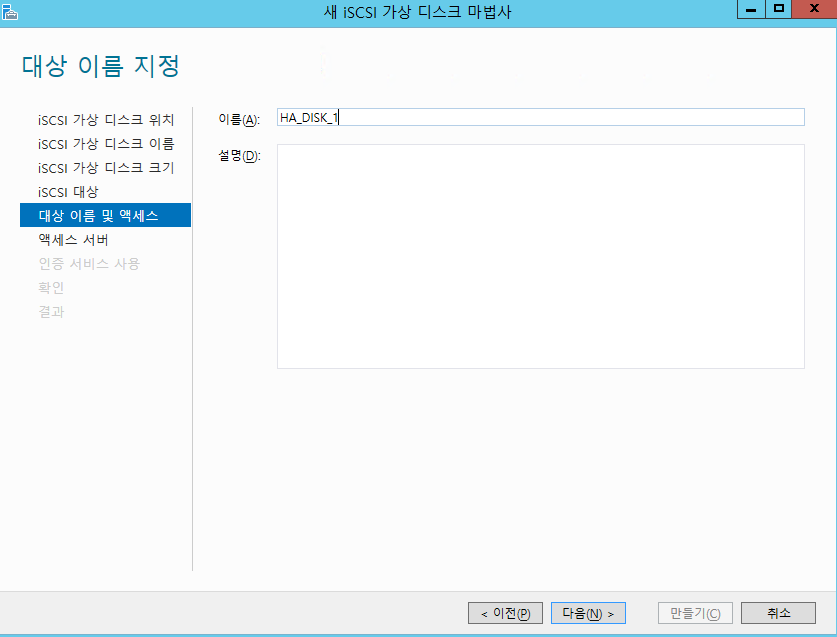Screen dimensions: 837x637
Task: Open the iSCSI 가상 디스크 크기 step
Action: (106, 168)
